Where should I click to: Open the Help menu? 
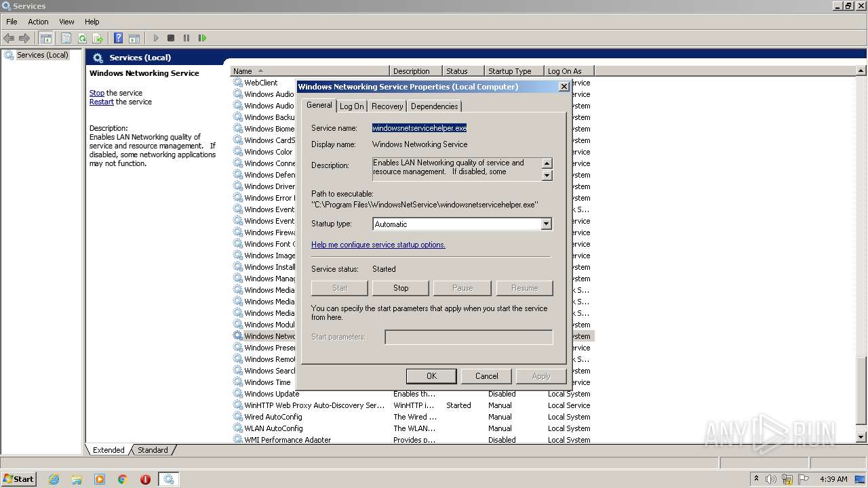pyautogui.click(x=92, y=22)
